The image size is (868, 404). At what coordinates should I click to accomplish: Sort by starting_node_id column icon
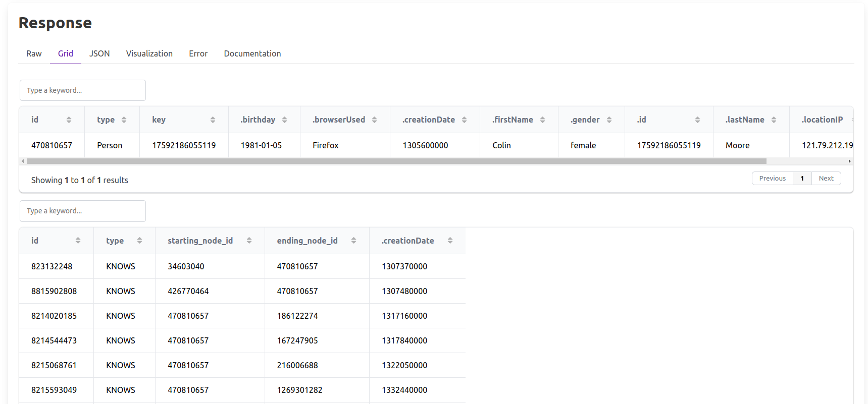click(249, 241)
